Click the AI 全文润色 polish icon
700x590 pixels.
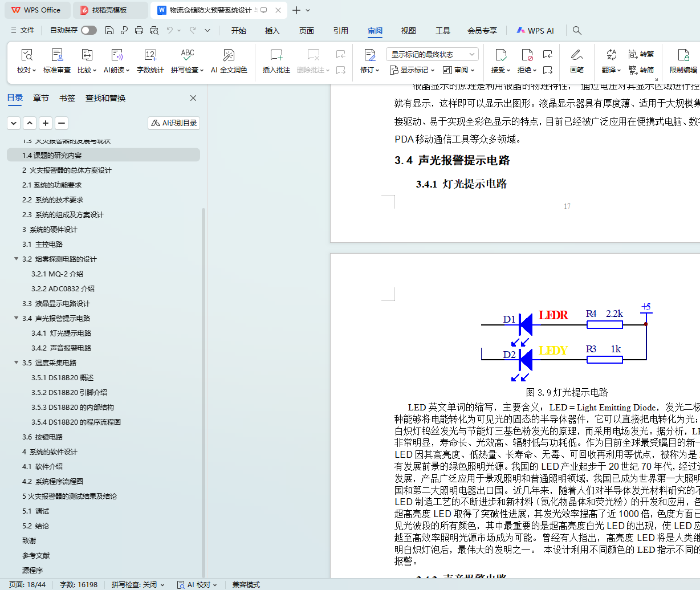pos(229,55)
